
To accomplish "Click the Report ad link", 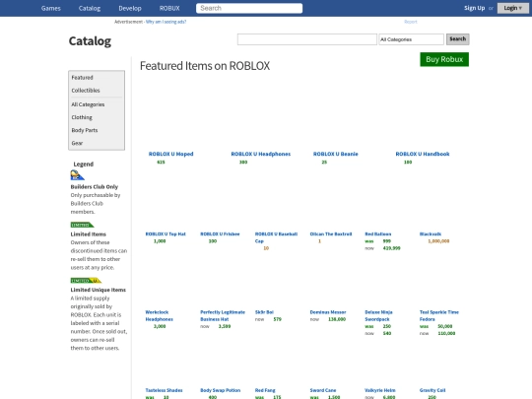I will click(x=411, y=22).
